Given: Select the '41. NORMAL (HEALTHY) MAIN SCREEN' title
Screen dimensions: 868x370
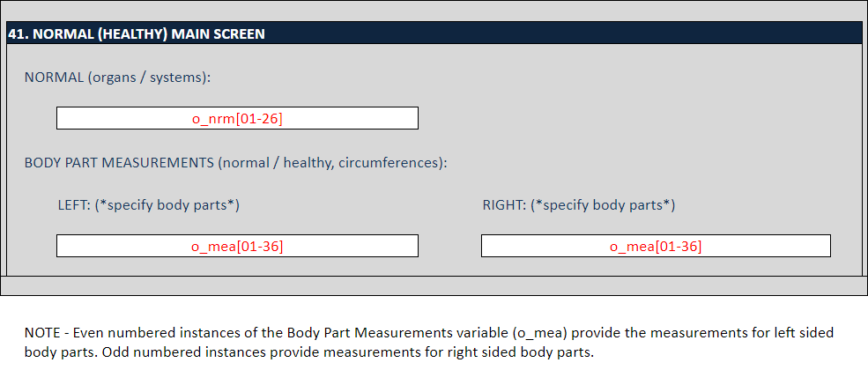Looking at the screenshot, I should 137,34.
